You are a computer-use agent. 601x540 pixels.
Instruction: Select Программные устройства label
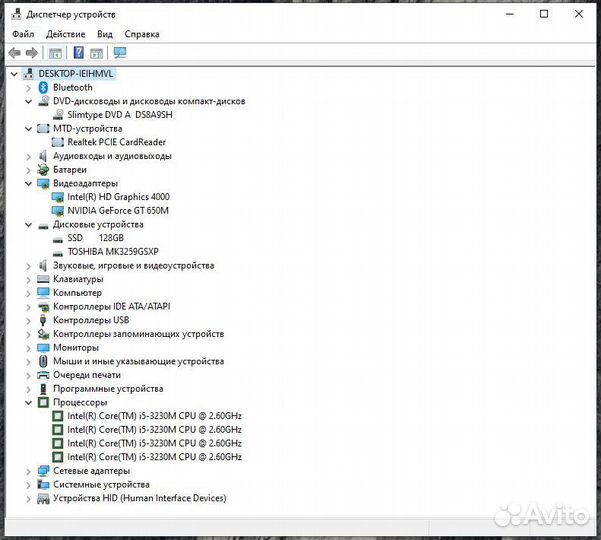click(108, 389)
